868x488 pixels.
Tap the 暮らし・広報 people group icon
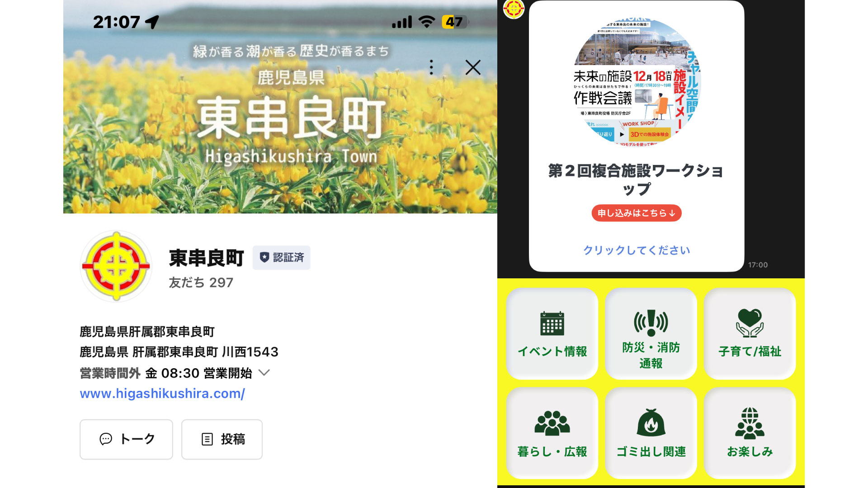coord(552,423)
